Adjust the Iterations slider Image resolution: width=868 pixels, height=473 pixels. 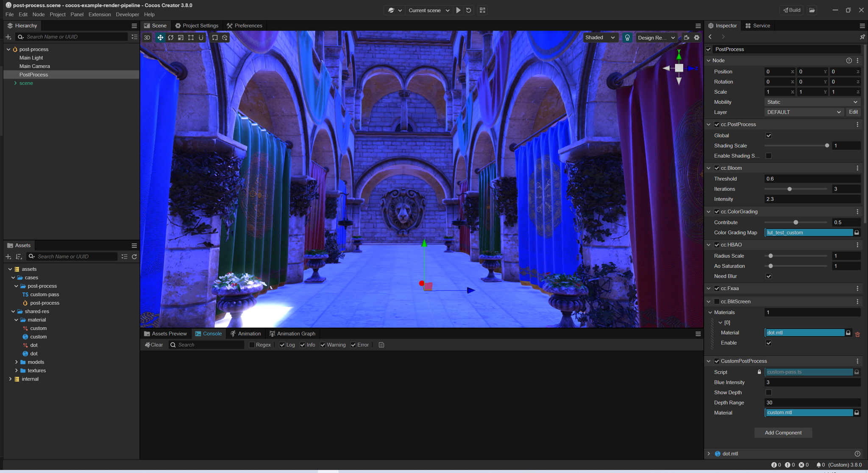pyautogui.click(x=796, y=189)
